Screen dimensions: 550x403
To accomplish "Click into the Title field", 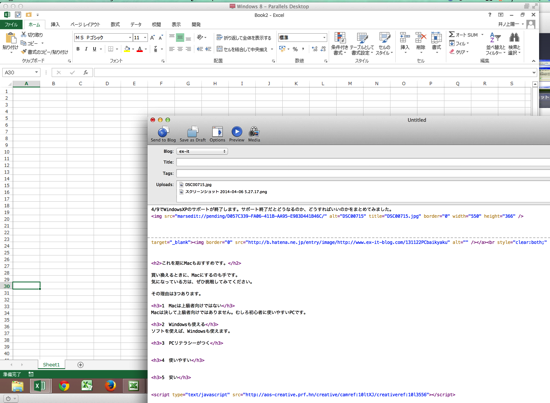I will point(363,162).
